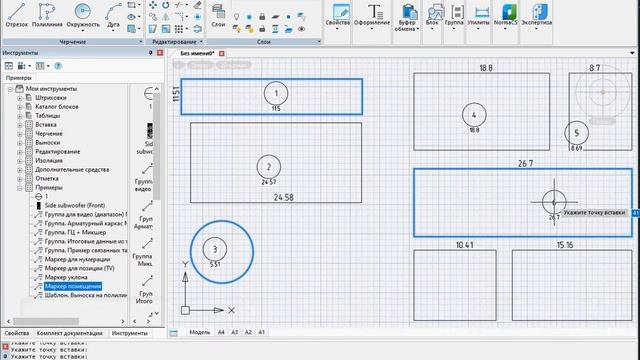Select Маркер помещения in the tree

coord(73,286)
